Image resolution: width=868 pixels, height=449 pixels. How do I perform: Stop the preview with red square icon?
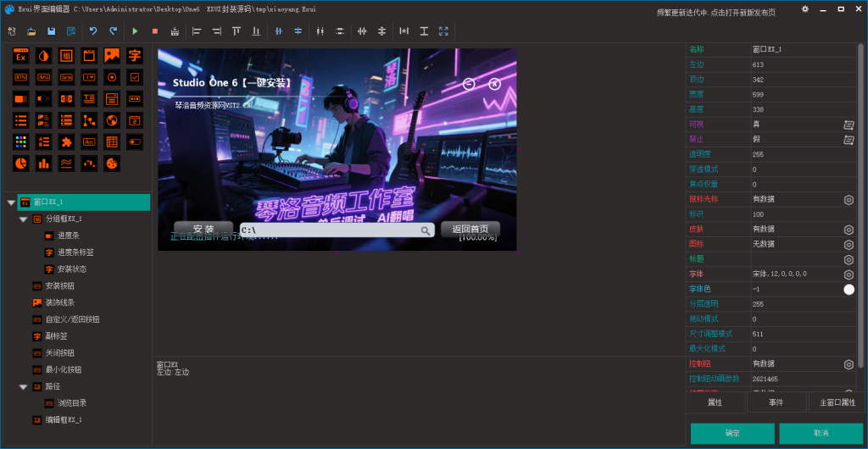pyautogui.click(x=154, y=31)
